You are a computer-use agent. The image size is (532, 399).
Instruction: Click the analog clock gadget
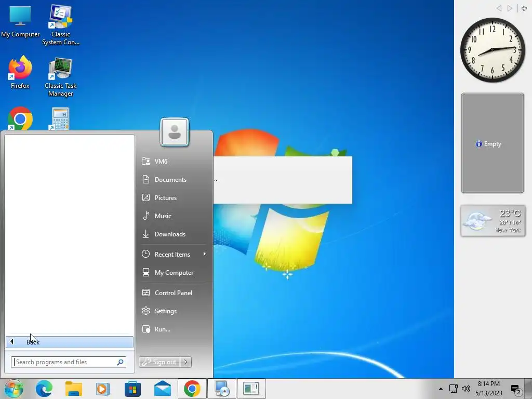click(493, 50)
